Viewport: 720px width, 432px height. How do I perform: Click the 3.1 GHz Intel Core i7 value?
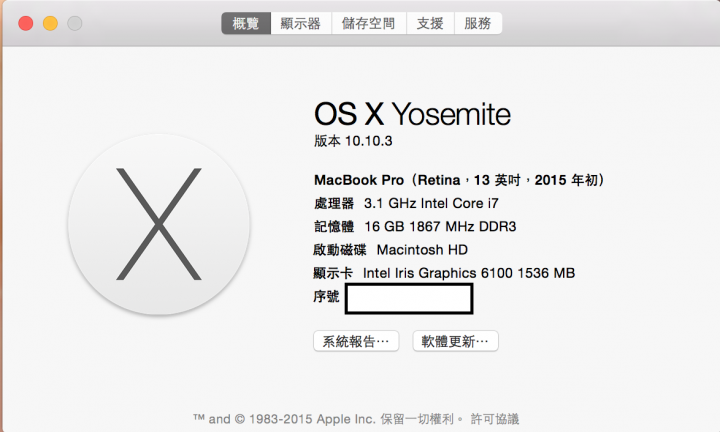click(431, 203)
